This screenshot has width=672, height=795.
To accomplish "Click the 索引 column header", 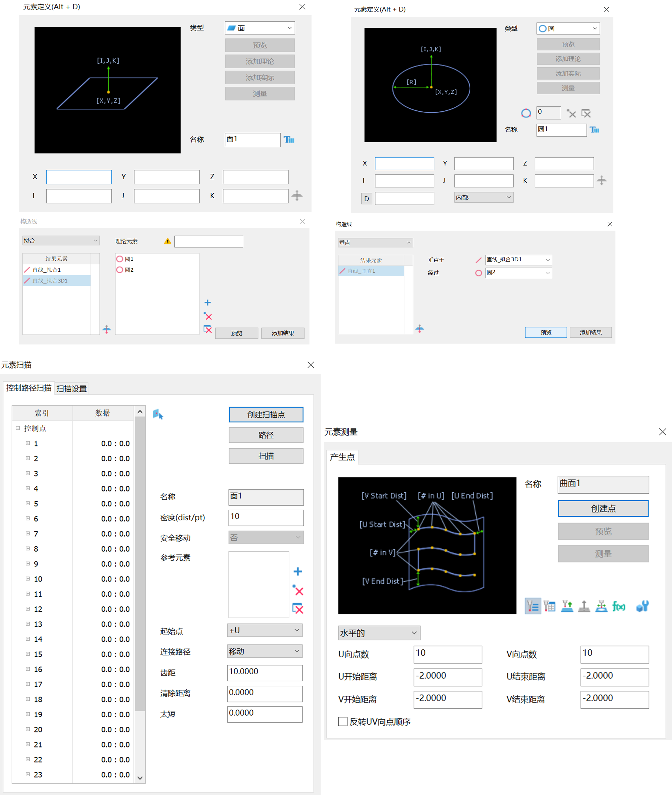I will 42,413.
